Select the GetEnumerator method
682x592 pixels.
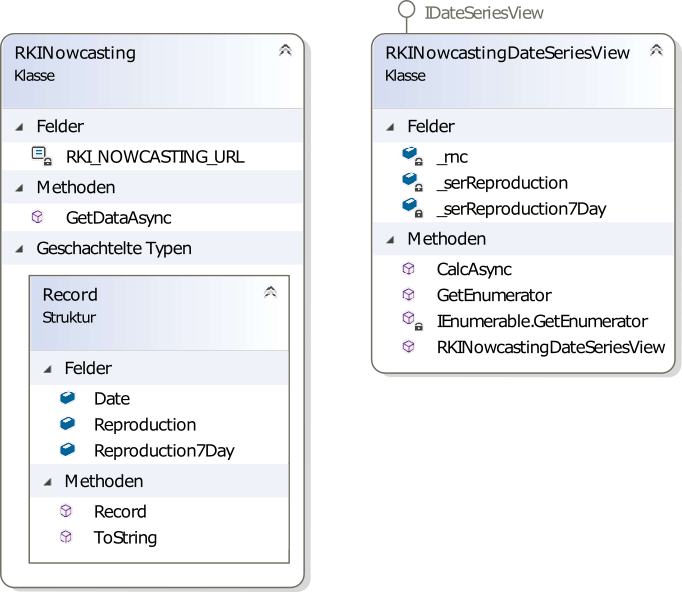pyautogui.click(x=494, y=295)
